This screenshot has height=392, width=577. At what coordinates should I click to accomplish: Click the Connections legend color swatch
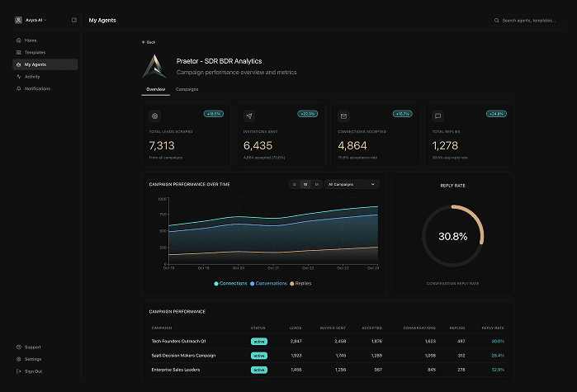[216, 283]
